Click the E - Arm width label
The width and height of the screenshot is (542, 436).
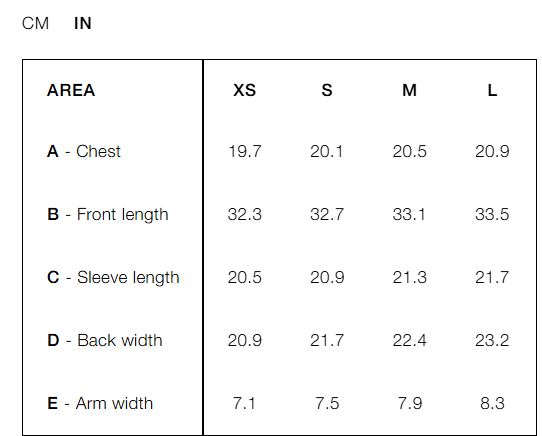(100, 403)
